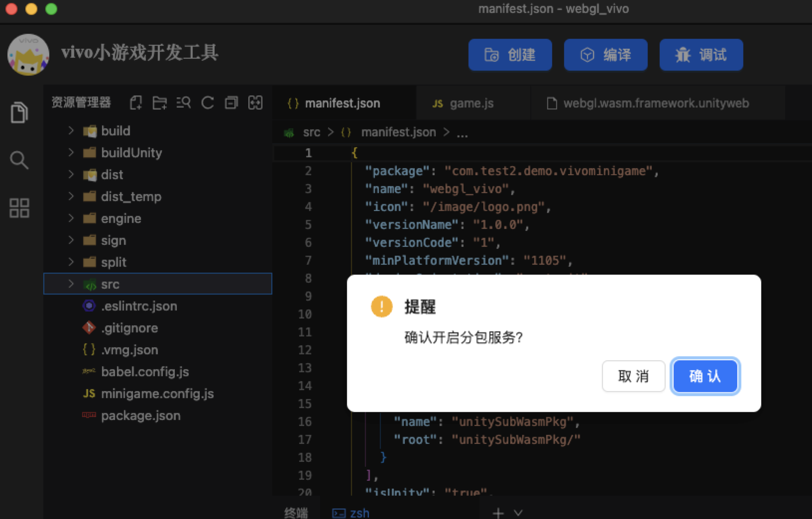
Task: Click the ESLint icon beside .eslintrc.json
Action: 89,306
